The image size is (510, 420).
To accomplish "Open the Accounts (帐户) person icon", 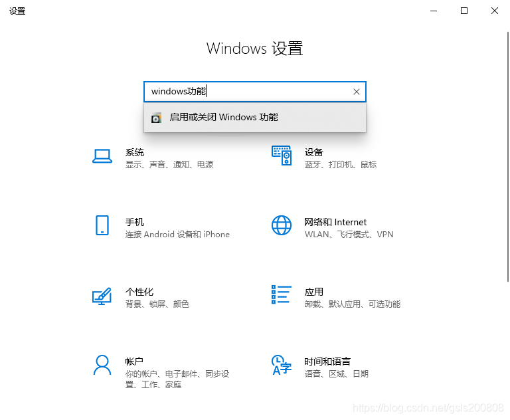I will click(x=102, y=365).
